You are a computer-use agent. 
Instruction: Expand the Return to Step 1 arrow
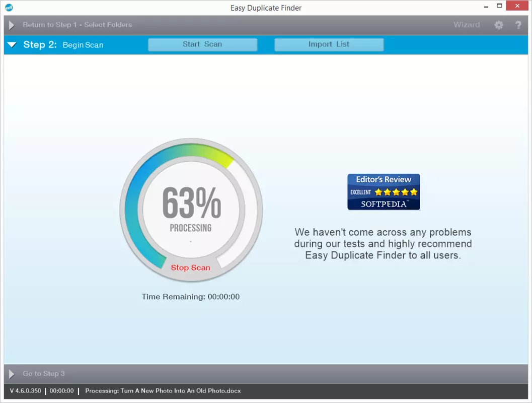(12, 25)
